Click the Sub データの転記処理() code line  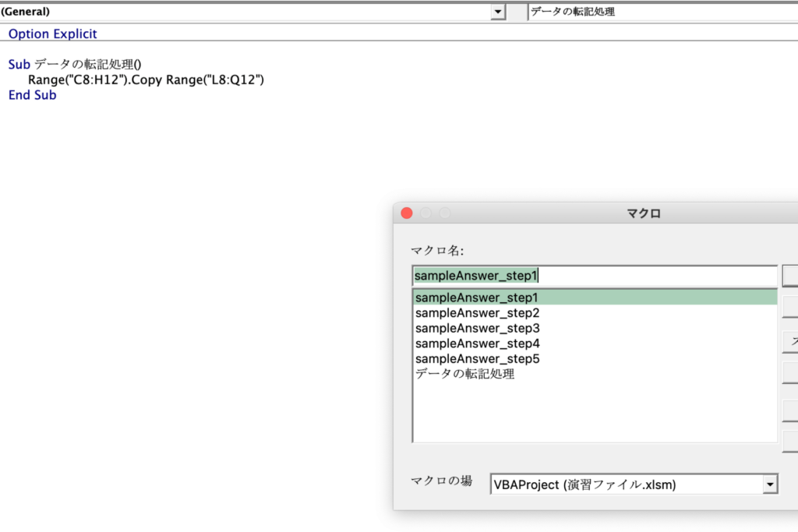[75, 65]
